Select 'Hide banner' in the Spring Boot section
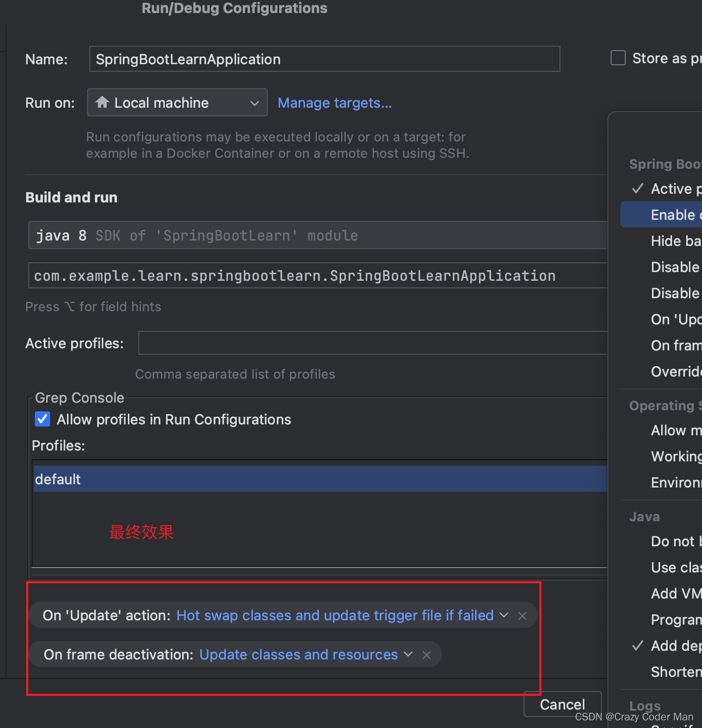The width and height of the screenshot is (702, 728). click(676, 240)
